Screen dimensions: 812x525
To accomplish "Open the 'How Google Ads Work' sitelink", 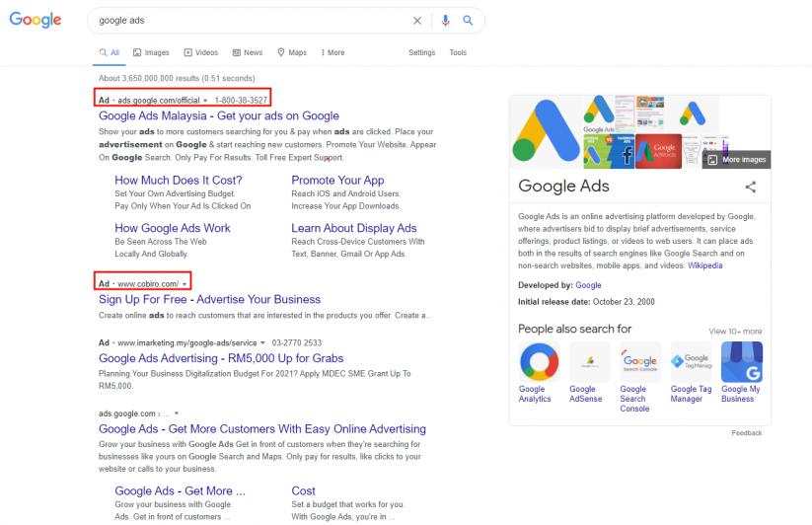I will [173, 228].
